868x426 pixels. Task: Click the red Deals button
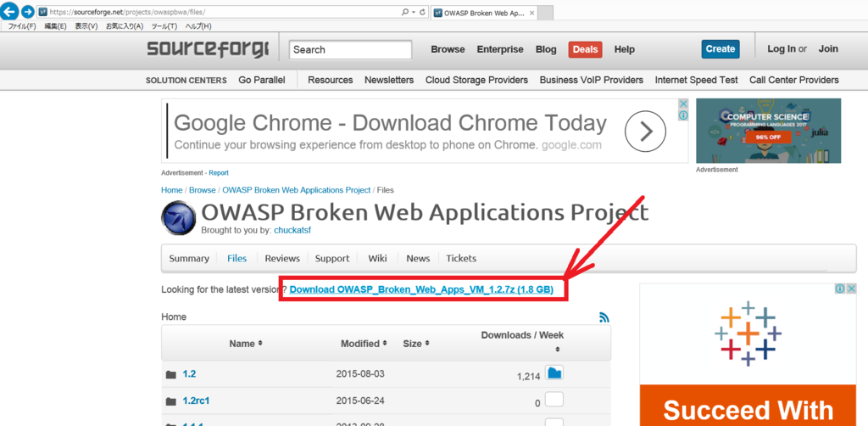coord(585,49)
